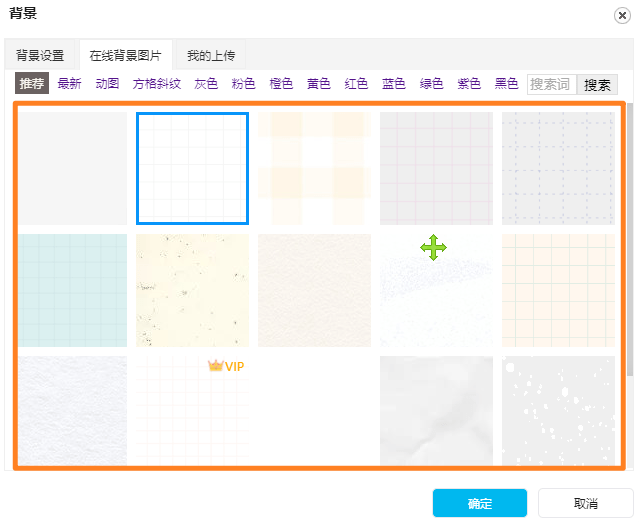
Task: Filter backgrounds by 黄色
Action: coord(319,84)
